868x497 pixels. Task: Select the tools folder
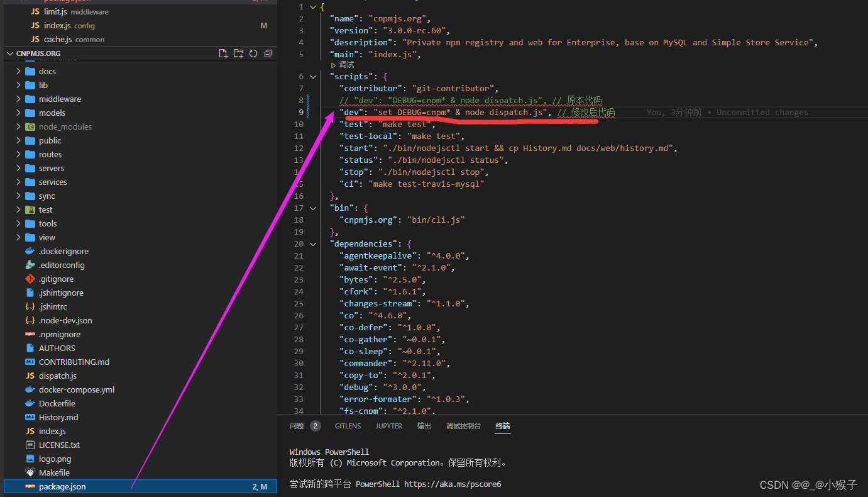[140, 223]
